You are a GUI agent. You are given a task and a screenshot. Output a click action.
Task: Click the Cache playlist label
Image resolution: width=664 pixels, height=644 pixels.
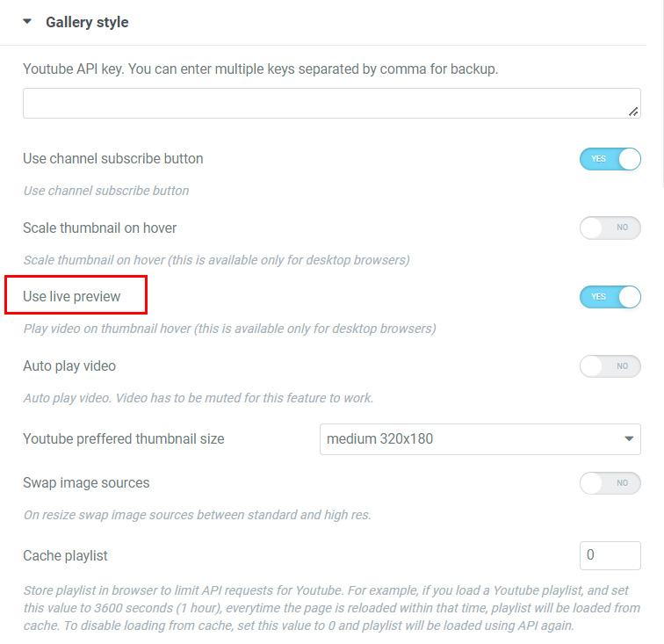[x=65, y=555]
